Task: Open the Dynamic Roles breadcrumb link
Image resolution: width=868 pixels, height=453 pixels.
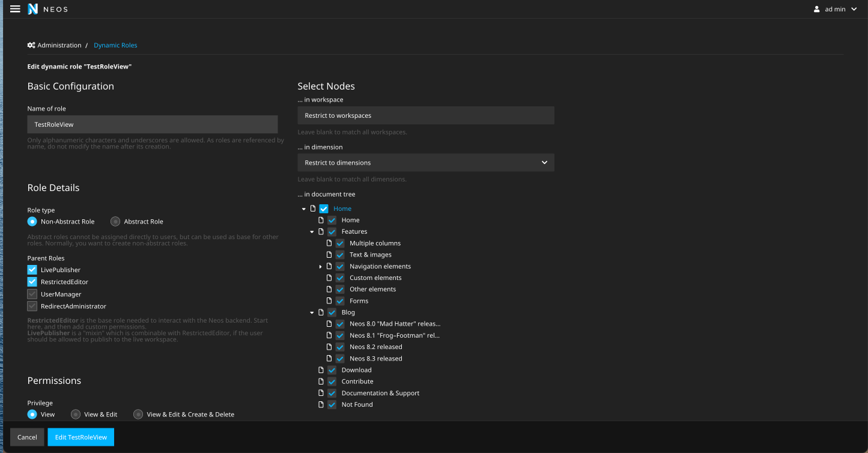Action: [x=115, y=45]
